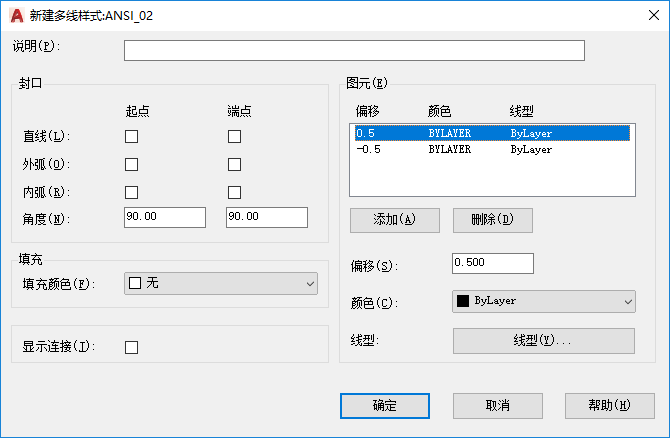Close the ANSI_02 multiline style dialog
The height and width of the screenshot is (438, 670).
click(x=654, y=15)
